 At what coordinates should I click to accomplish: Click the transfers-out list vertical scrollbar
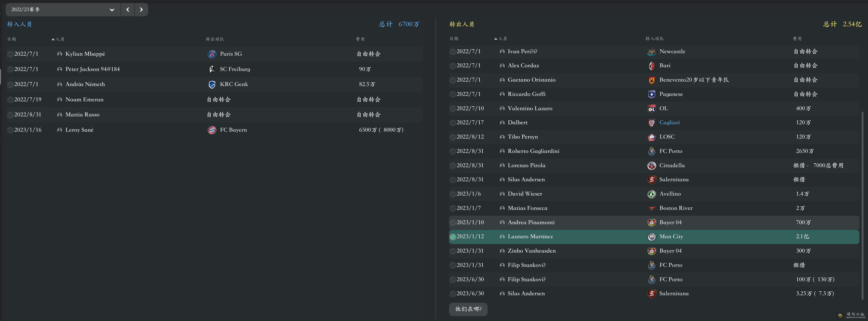click(x=862, y=205)
